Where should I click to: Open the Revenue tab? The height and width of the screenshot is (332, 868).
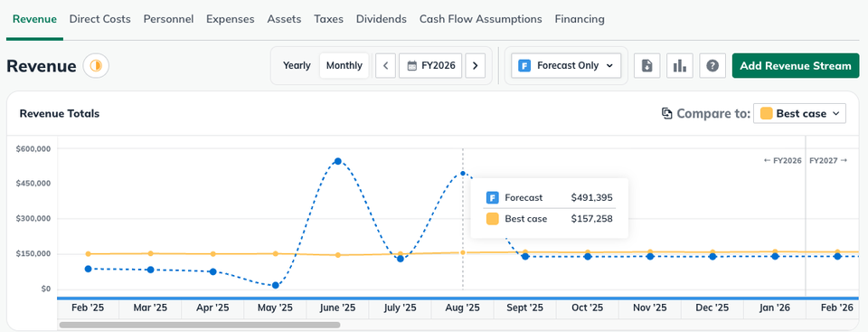click(x=34, y=19)
